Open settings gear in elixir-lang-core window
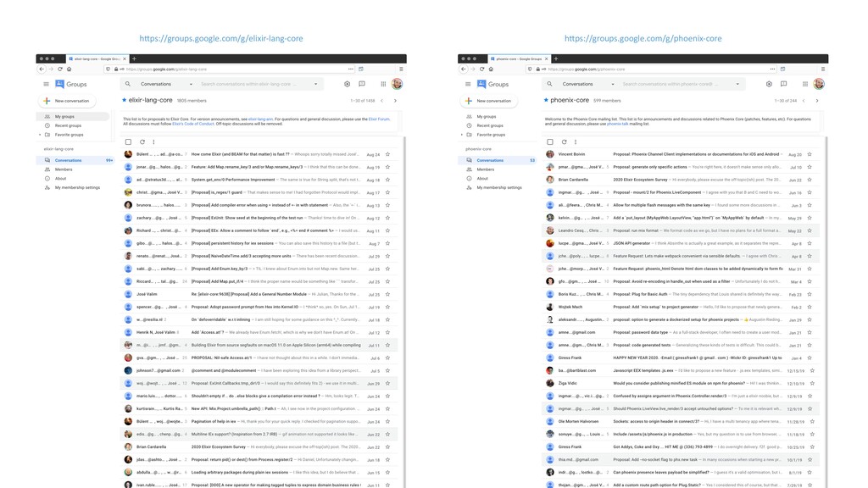This screenshot has width=868, height=488. click(x=347, y=84)
